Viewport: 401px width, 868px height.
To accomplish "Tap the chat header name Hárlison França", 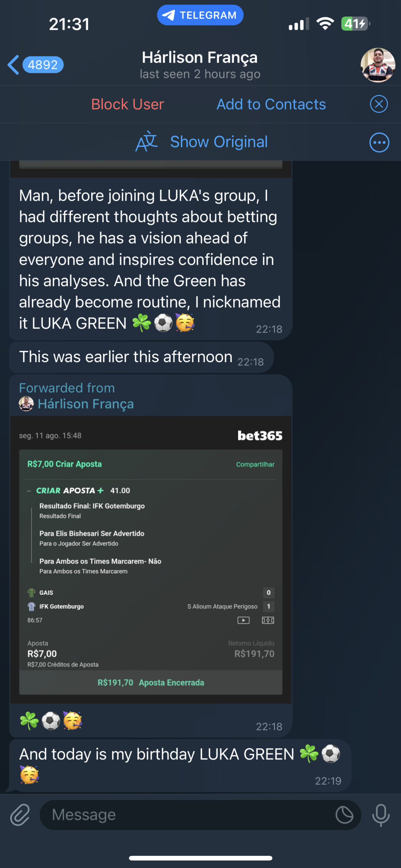I will point(200,58).
